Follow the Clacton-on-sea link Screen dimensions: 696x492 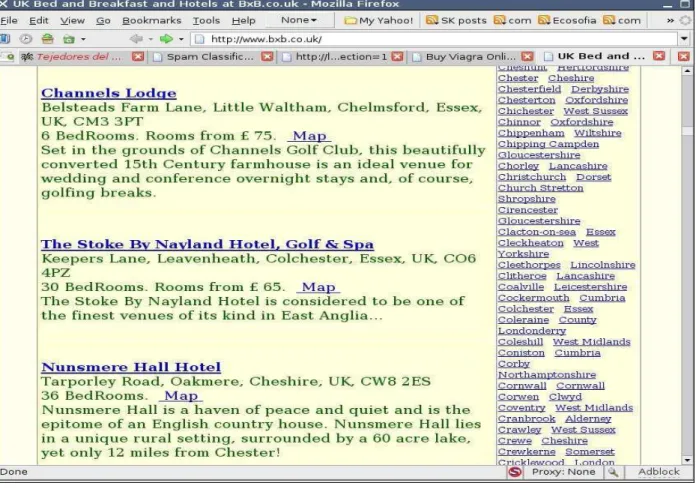pyautogui.click(x=537, y=232)
